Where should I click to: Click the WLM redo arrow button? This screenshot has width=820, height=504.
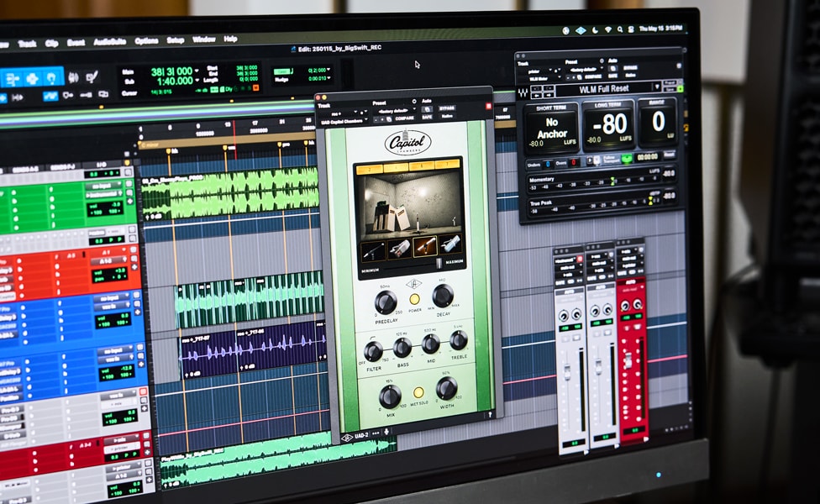click(x=548, y=89)
